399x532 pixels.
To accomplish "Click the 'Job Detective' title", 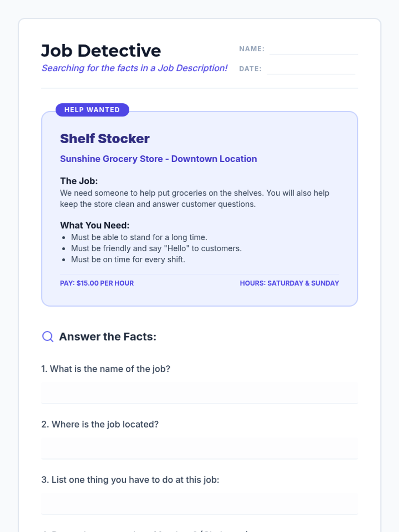I will tap(101, 51).
